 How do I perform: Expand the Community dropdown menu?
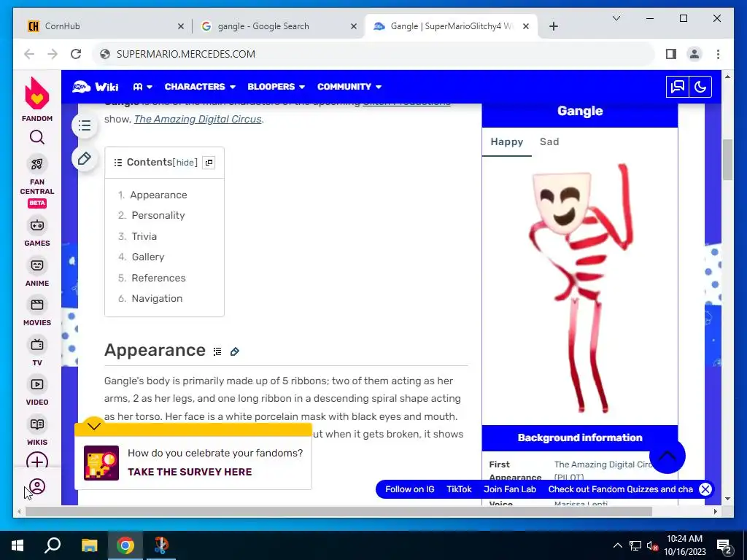349,87
